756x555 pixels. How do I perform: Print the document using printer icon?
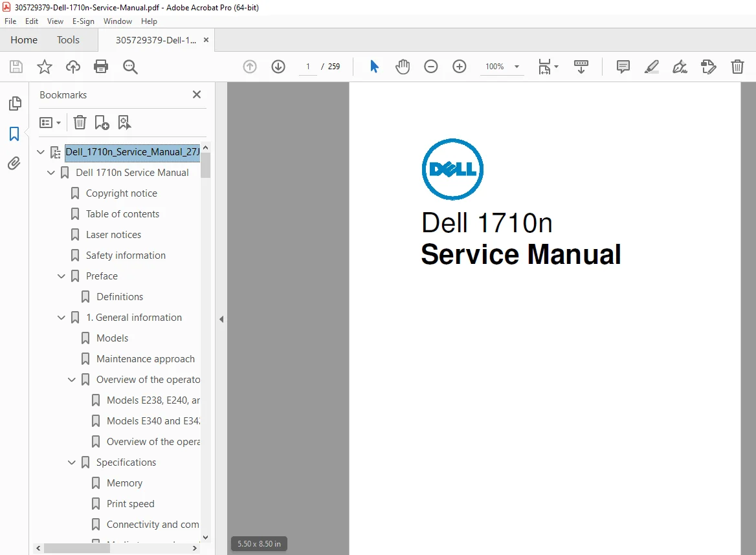click(101, 67)
